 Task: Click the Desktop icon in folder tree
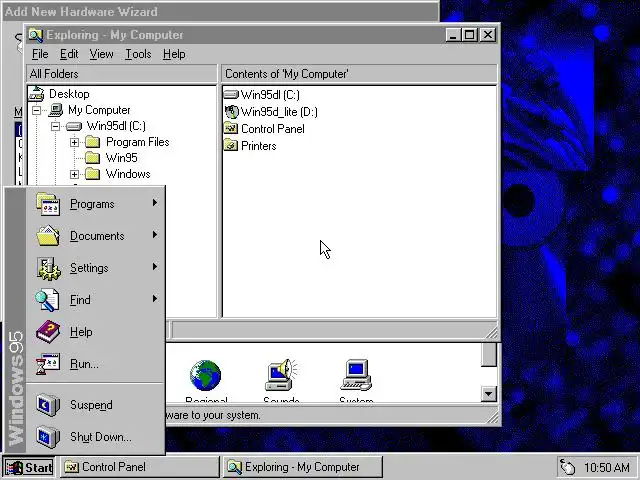tap(36, 94)
